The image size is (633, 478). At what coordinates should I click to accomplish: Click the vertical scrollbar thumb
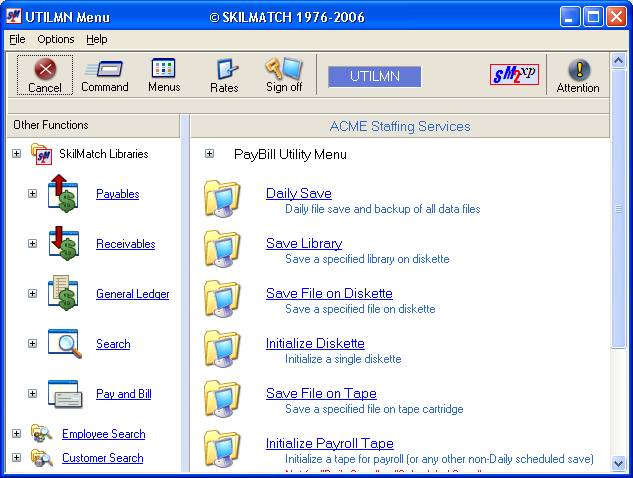[x=618, y=208]
